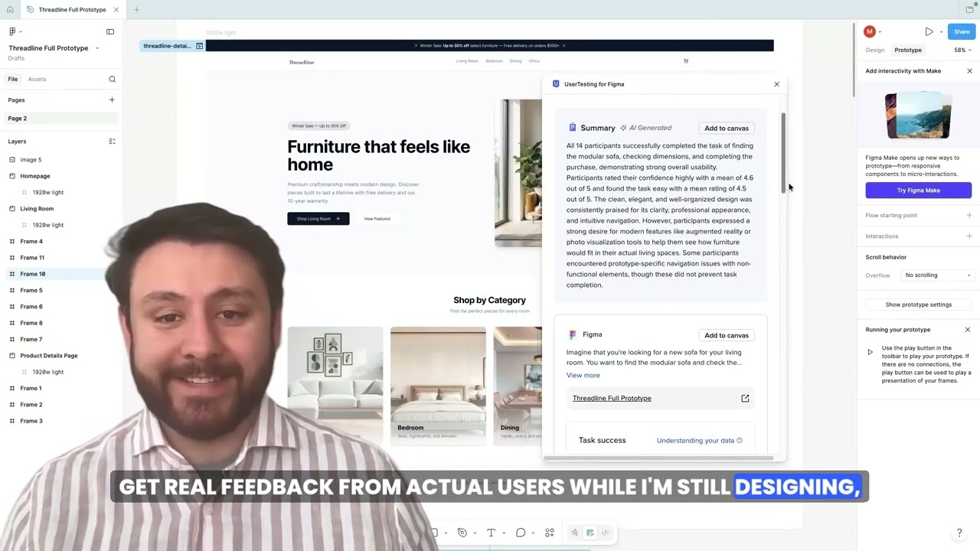Expand the avatar multiplayer dropdown arrow
980x551 pixels.
[880, 32]
